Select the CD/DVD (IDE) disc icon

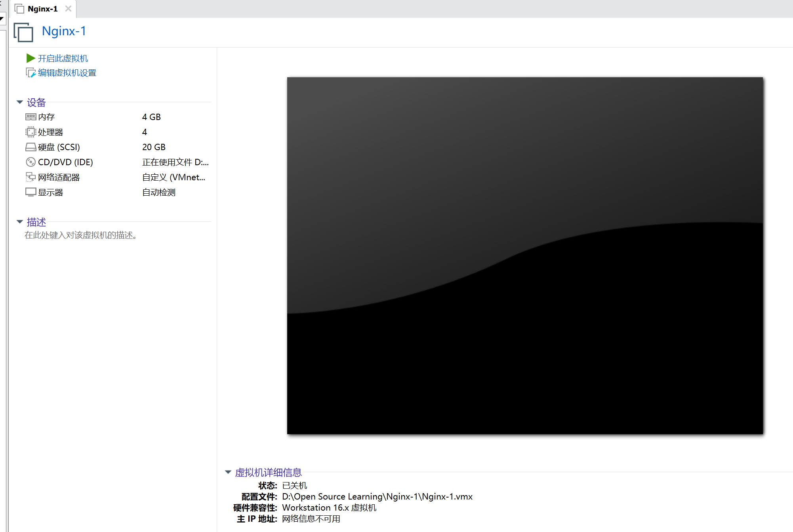30,162
